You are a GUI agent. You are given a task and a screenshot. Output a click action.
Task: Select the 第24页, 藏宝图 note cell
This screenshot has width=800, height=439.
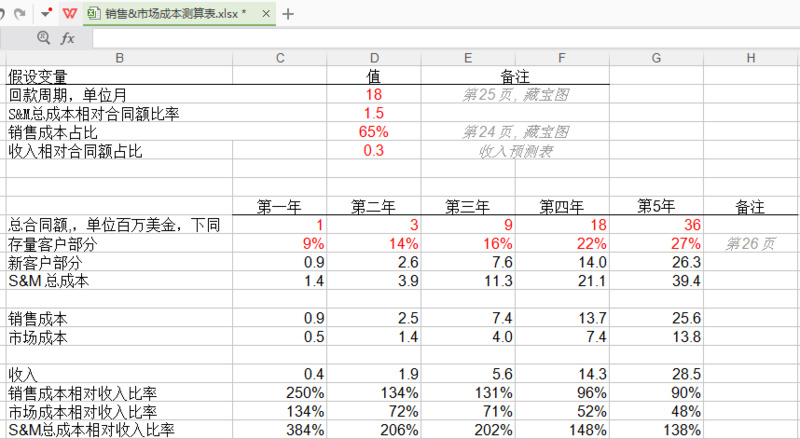(515, 132)
